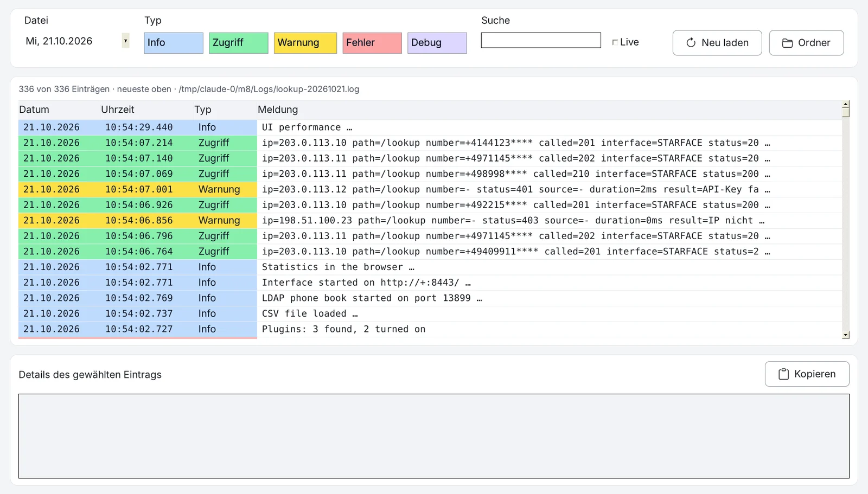Select the entry with number=+498998****
The height and width of the screenshot is (494, 868).
point(430,174)
